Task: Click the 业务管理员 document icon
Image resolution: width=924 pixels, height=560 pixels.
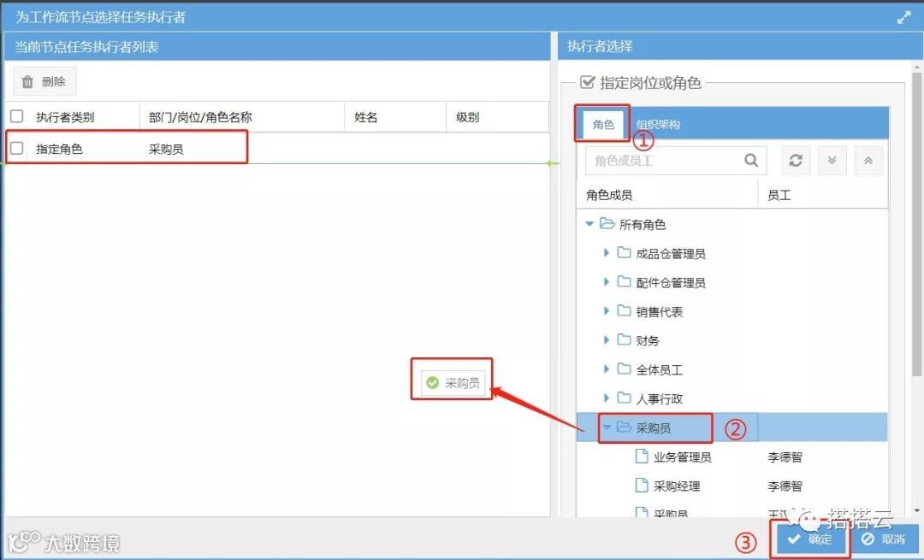Action: [642, 456]
